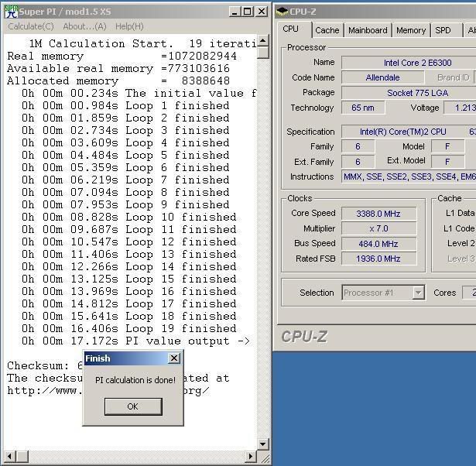Click the Rated FSB 1936.0 MHz value
The image size is (476, 466).
tap(378, 259)
